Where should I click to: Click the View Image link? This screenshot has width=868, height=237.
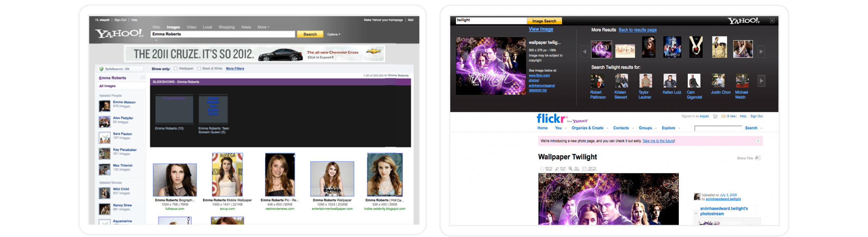pyautogui.click(x=541, y=29)
